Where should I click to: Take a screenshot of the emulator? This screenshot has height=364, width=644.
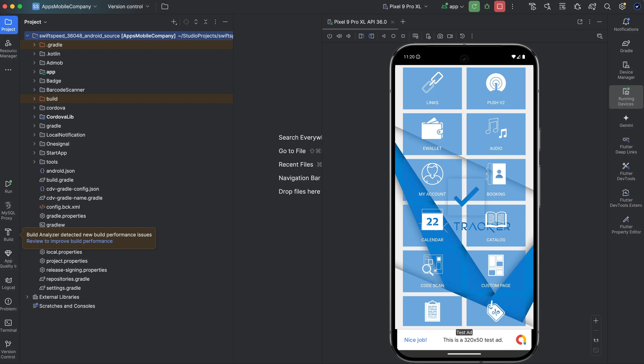click(440, 36)
